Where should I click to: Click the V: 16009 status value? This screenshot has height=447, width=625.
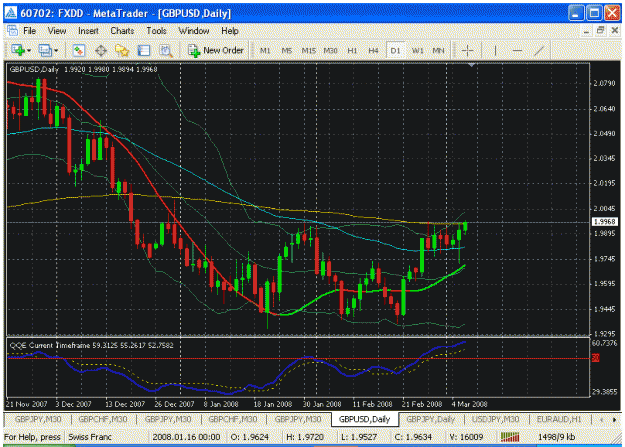466,437
